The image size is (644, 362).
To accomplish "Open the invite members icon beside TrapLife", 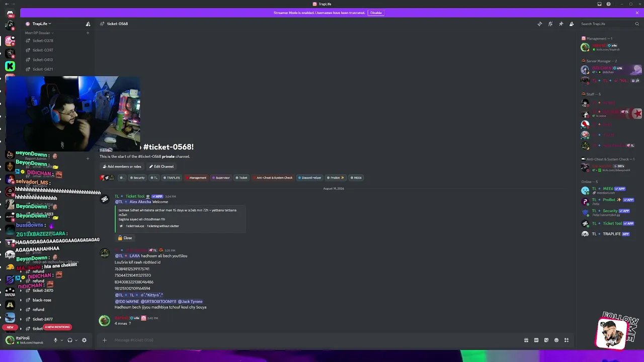I will click(88, 24).
